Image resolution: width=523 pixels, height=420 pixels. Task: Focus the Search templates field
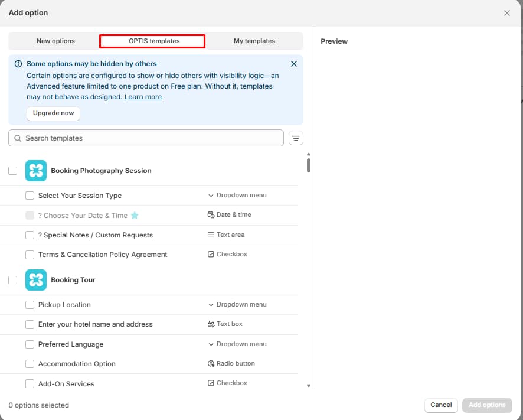(146, 138)
